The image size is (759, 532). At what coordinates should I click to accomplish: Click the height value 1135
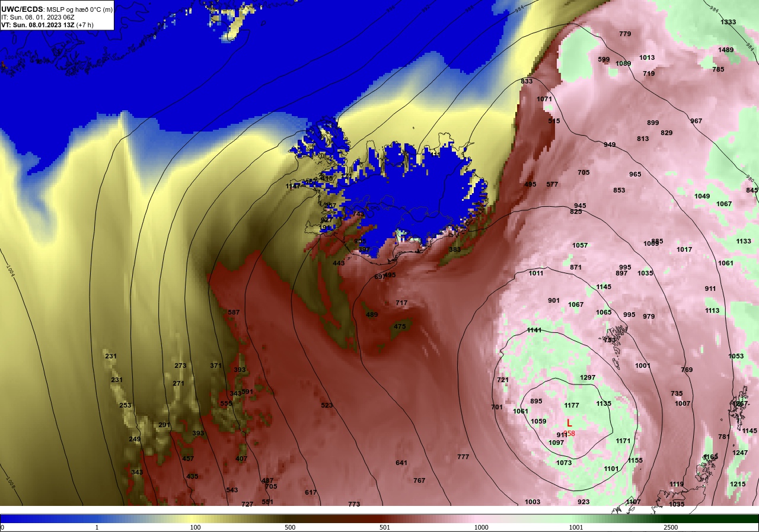[604, 403]
